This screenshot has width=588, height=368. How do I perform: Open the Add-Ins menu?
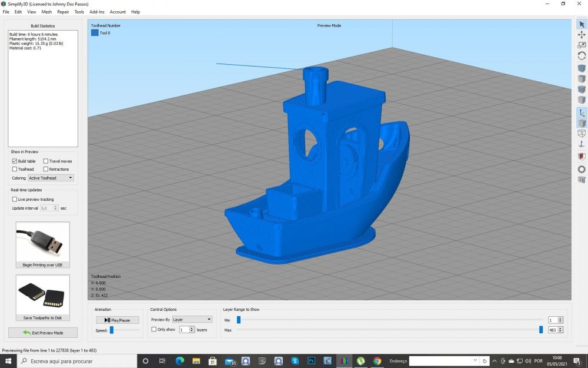pos(97,12)
